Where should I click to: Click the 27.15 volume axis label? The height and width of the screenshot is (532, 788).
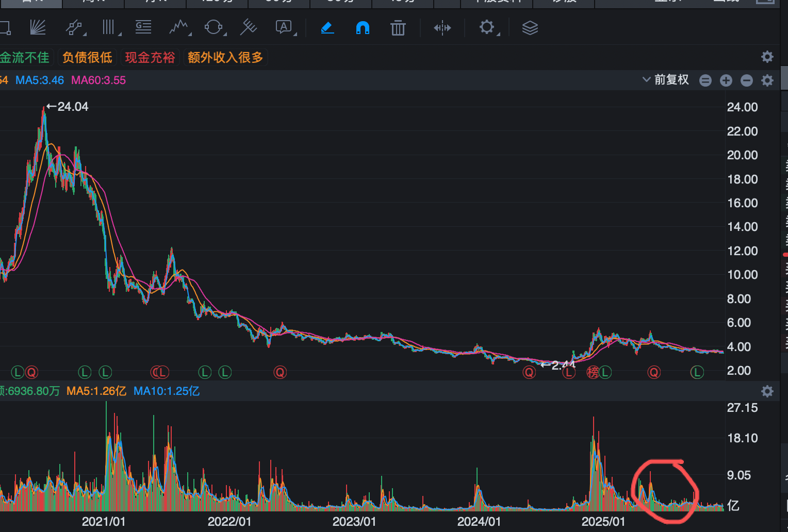[742, 408]
